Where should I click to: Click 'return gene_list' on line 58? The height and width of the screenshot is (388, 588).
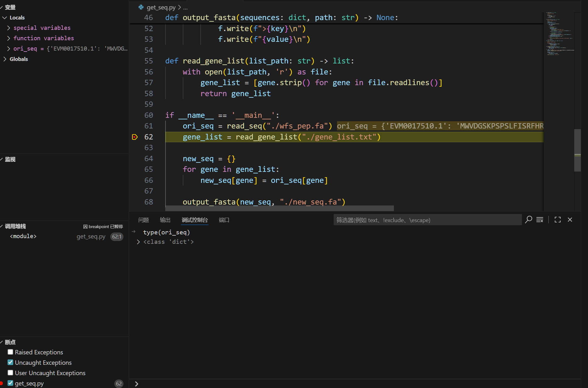tap(236, 94)
